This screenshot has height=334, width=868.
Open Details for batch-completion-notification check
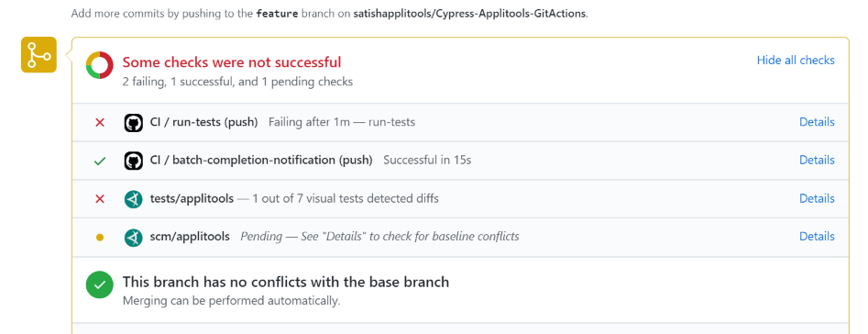[817, 160]
